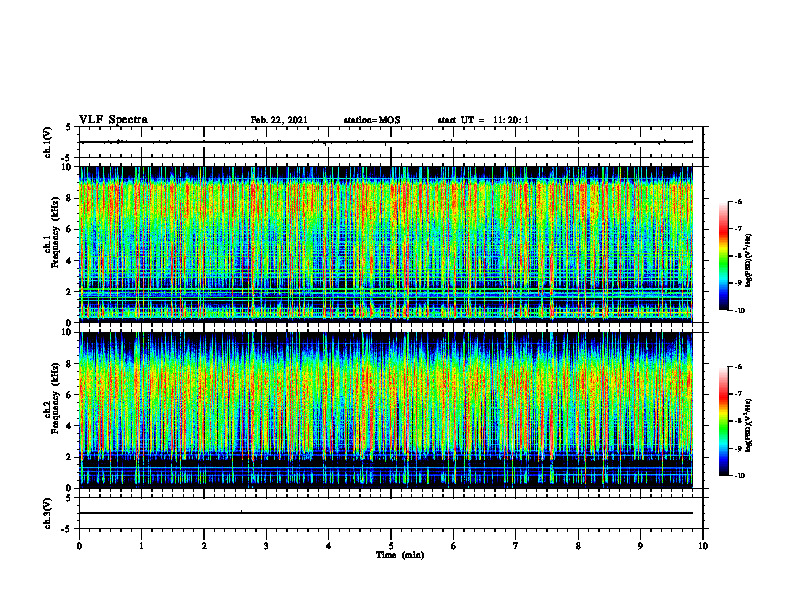Click the "VLF Spectra" plot title
The width and height of the screenshot is (792, 612).
pos(113,120)
